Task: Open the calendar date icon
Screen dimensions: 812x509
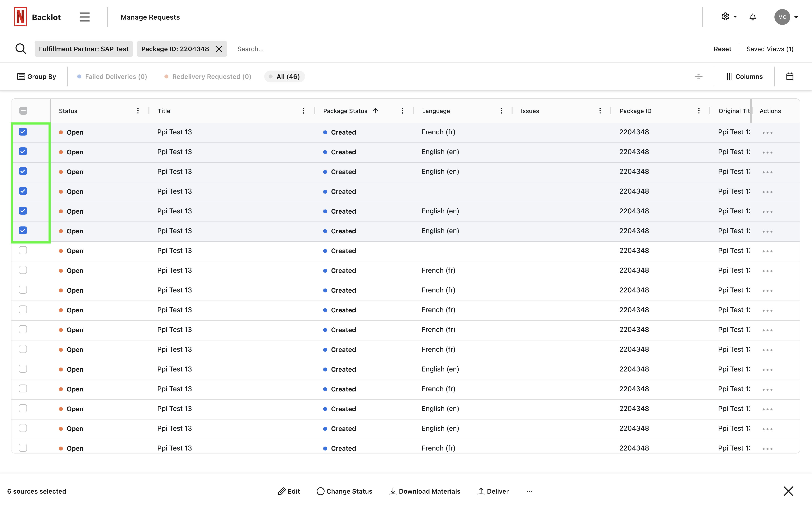Action: tap(789, 76)
